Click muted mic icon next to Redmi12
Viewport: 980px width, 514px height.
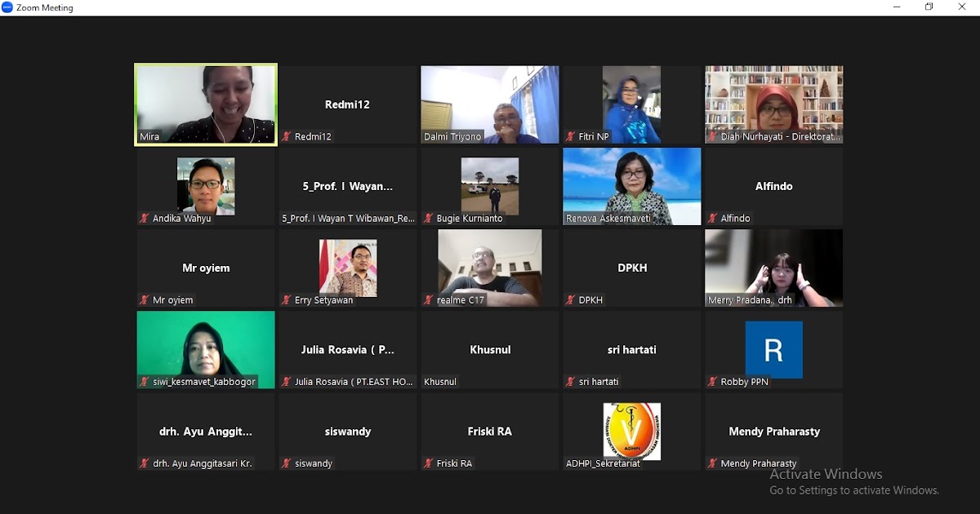[287, 137]
